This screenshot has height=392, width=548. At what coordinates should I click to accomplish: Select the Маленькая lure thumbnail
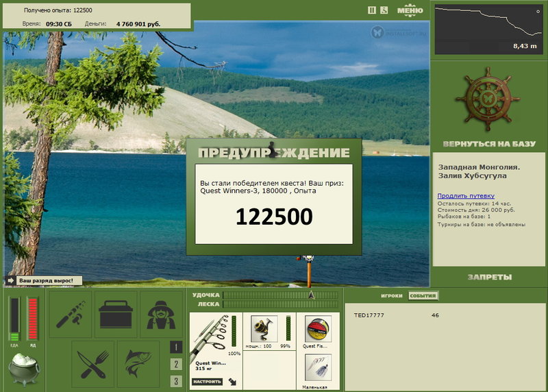click(318, 367)
